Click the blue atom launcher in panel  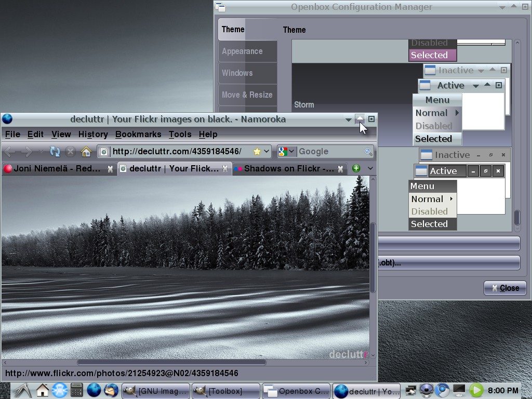tap(60, 390)
